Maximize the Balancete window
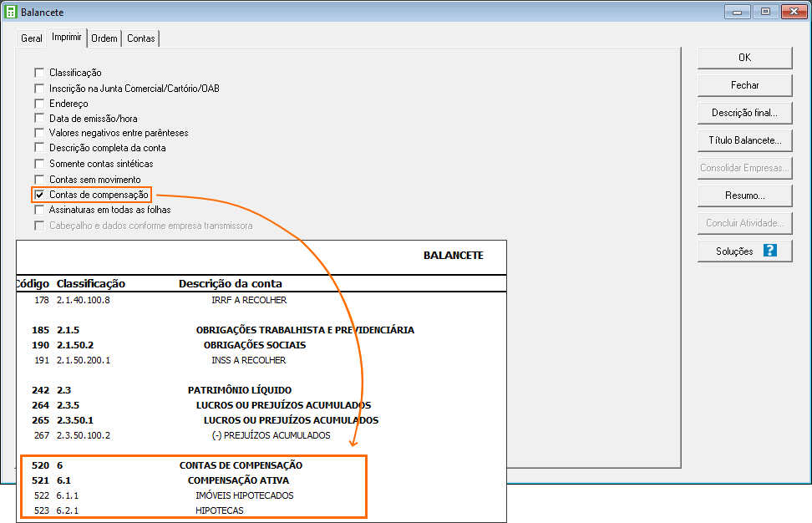The image size is (812, 523). 765,12
